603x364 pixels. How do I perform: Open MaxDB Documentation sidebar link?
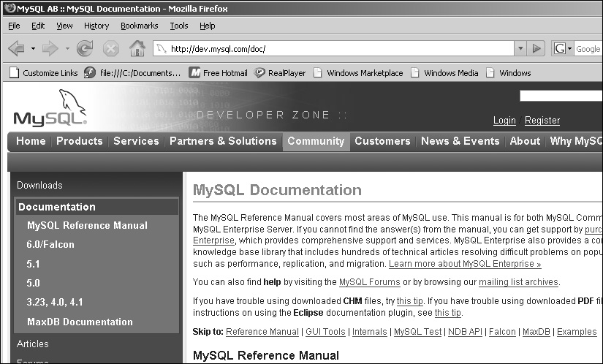pyautogui.click(x=80, y=322)
